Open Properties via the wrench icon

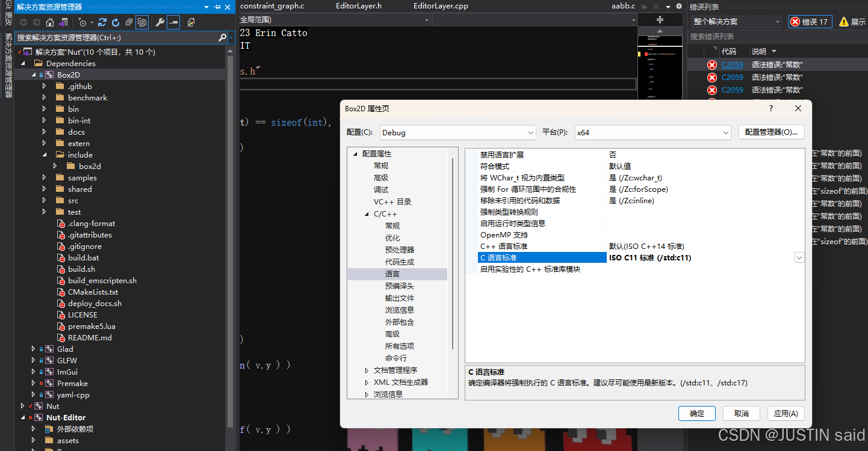coord(160,22)
